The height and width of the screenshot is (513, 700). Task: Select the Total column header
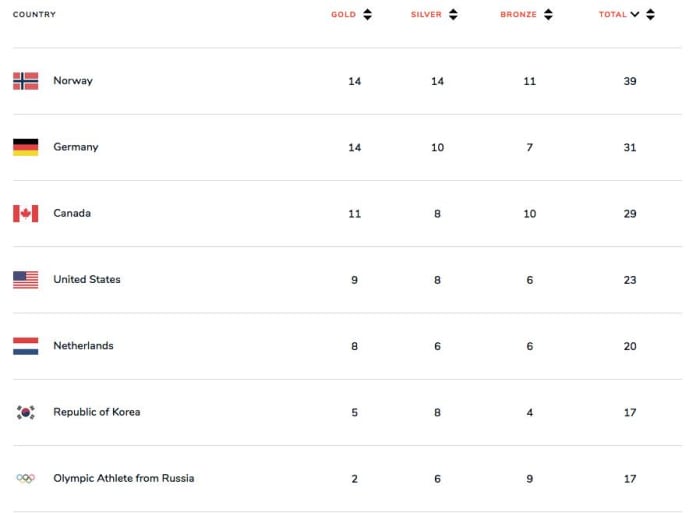point(612,15)
